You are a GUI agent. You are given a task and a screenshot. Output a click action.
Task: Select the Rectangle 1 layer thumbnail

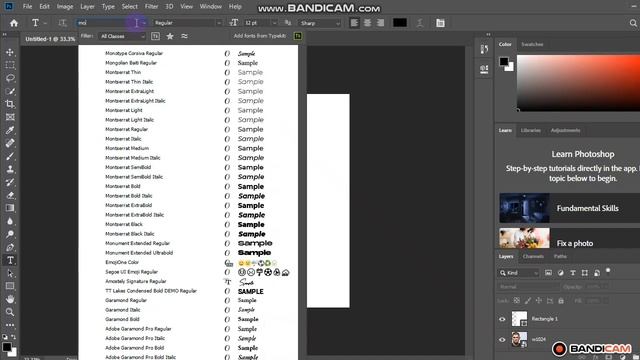coord(519,319)
